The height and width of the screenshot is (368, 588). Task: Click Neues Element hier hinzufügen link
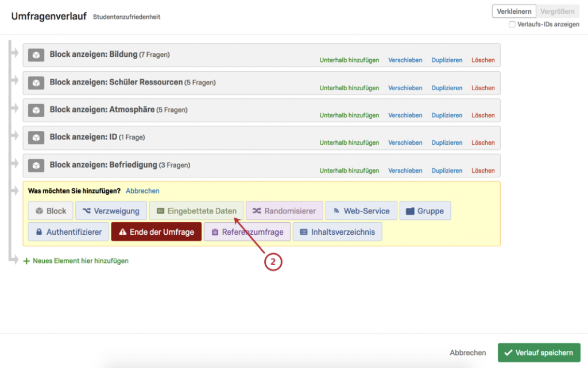click(80, 261)
